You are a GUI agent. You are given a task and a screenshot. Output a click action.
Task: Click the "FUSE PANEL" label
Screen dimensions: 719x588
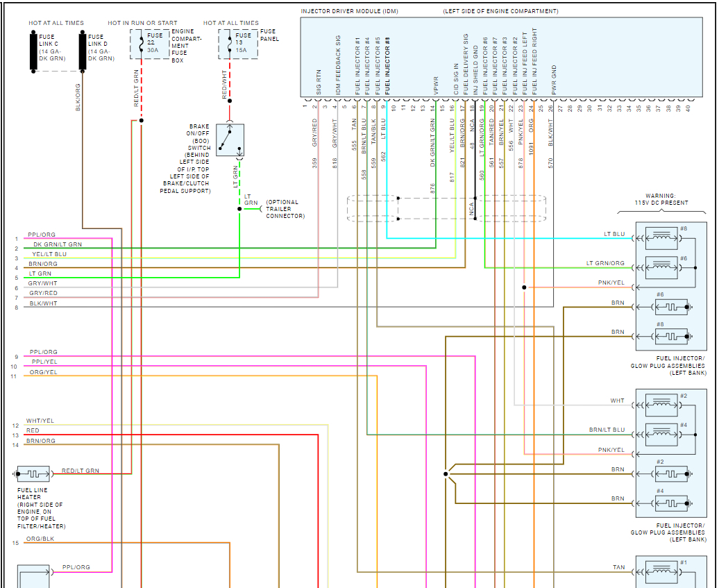[269, 35]
